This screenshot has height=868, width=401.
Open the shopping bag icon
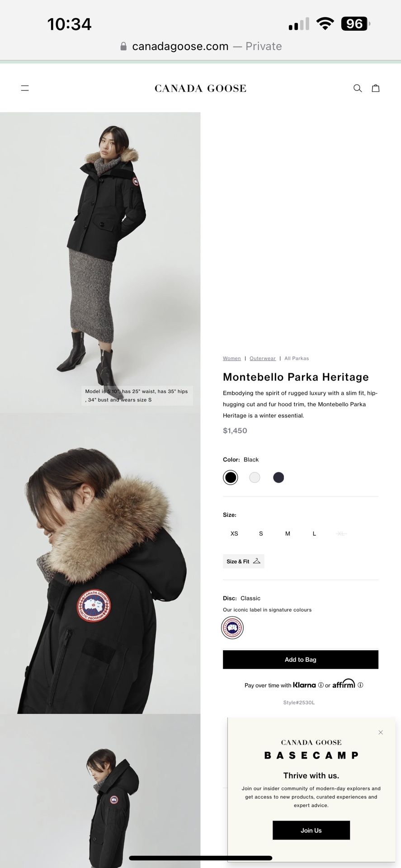[x=376, y=88]
